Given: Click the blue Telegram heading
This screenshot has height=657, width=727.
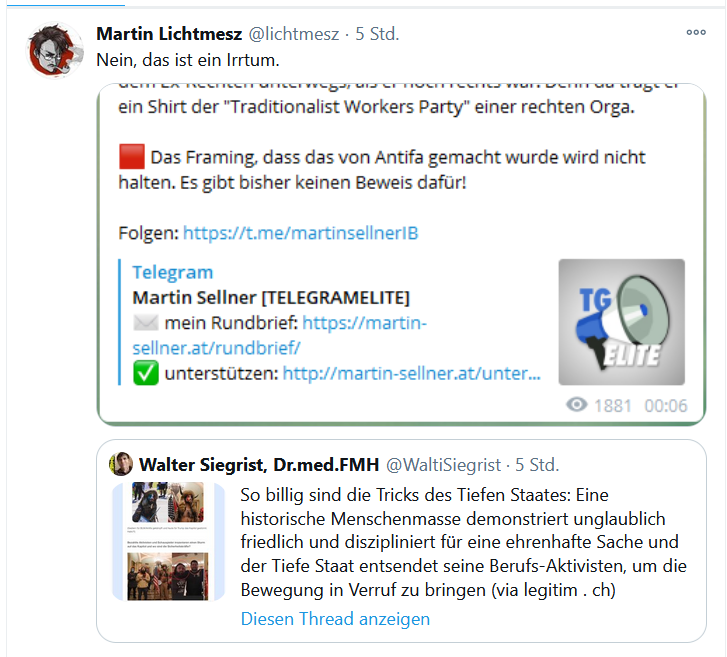Looking at the screenshot, I should 172,272.
